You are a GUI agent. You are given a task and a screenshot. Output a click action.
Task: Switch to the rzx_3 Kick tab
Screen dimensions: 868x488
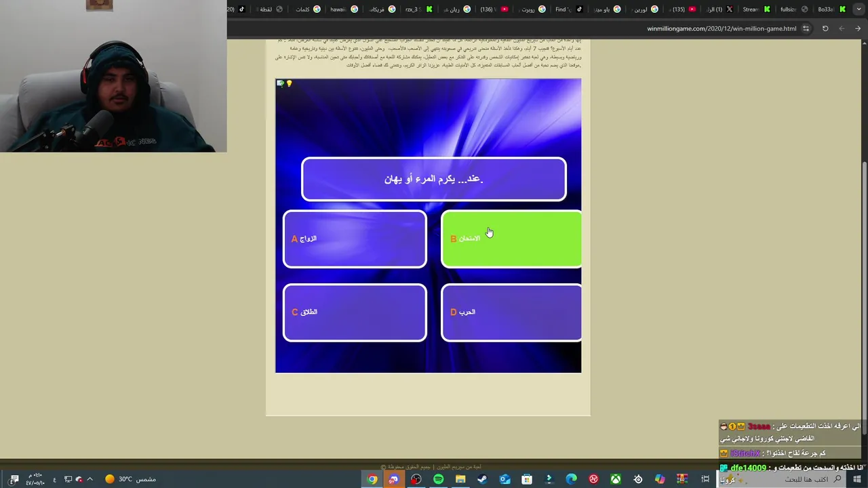pyautogui.click(x=418, y=9)
